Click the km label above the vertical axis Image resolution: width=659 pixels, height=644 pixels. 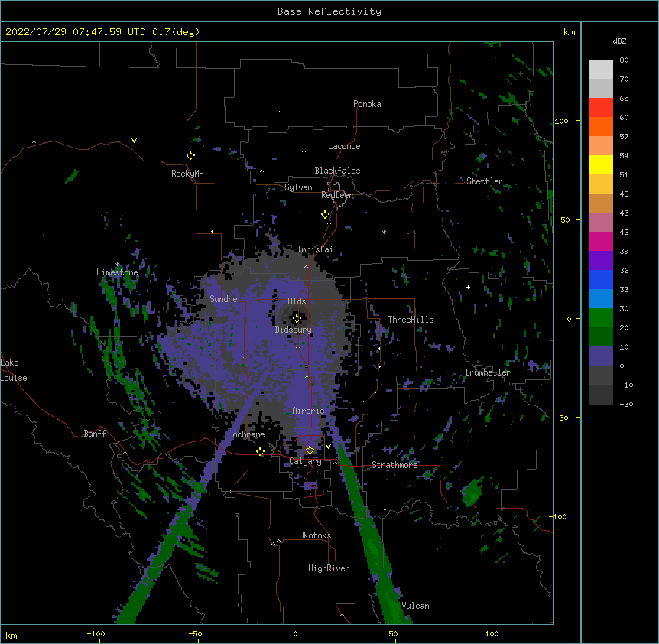point(569,32)
